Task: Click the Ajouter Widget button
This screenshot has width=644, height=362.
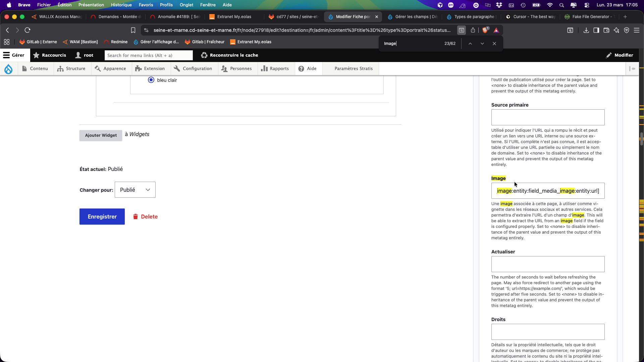Action: (101, 135)
